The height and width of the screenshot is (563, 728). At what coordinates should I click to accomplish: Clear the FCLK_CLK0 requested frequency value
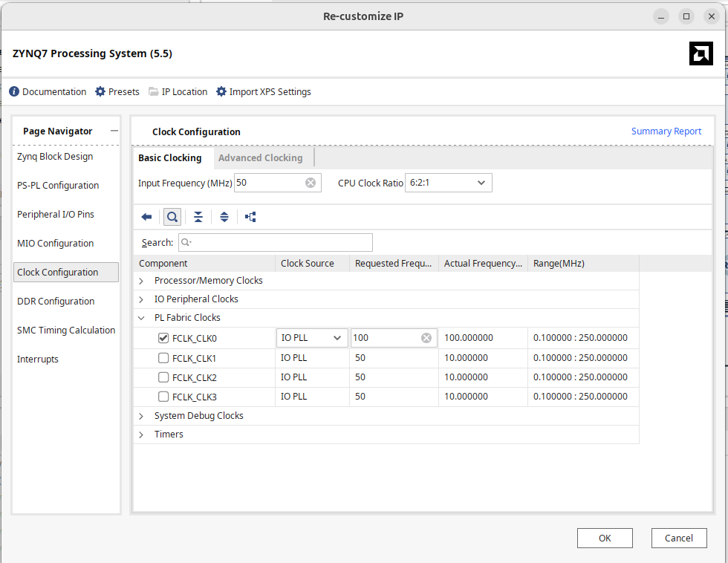[426, 338]
